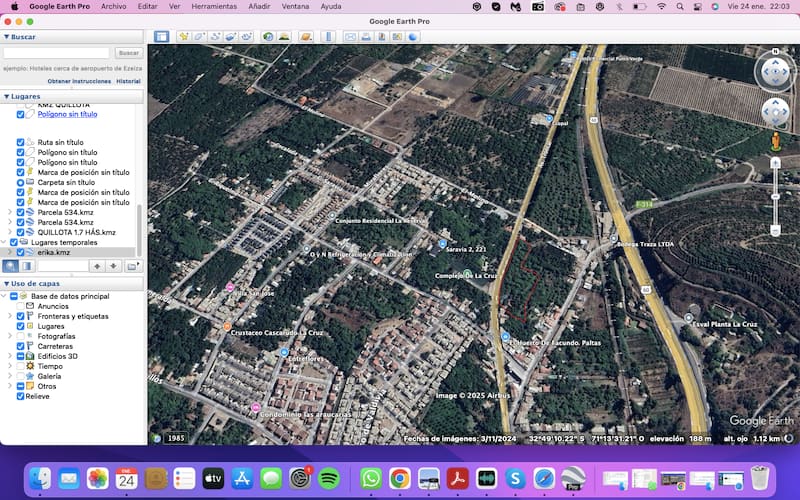Uncheck the Ruta sin título checkbox

[20, 142]
